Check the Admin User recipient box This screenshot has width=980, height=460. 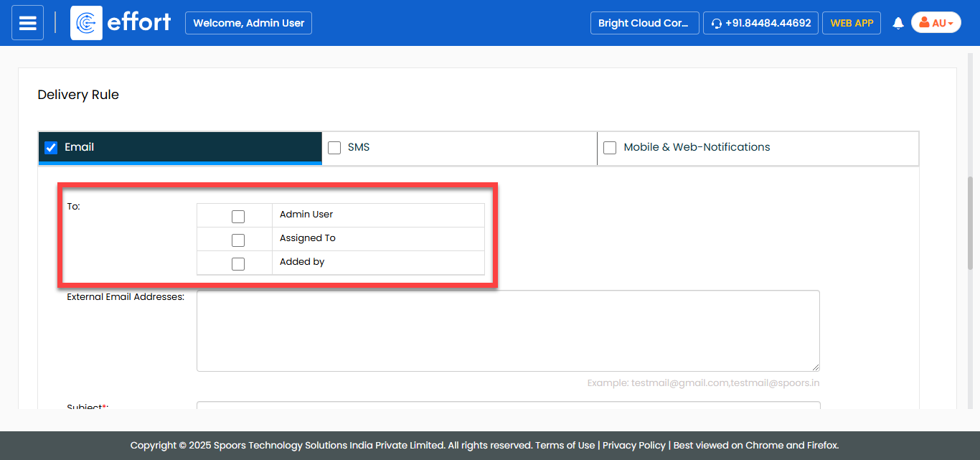238,216
